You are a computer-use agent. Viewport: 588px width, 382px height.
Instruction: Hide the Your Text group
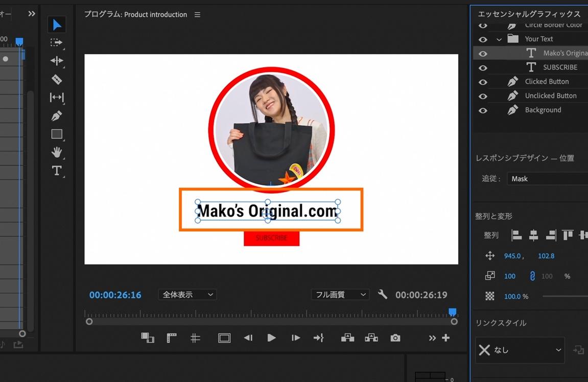click(483, 39)
